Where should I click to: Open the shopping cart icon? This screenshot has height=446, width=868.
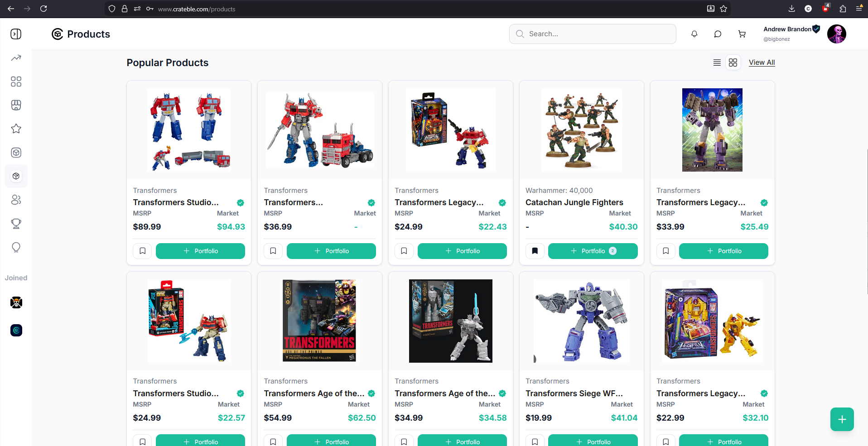[x=742, y=34]
